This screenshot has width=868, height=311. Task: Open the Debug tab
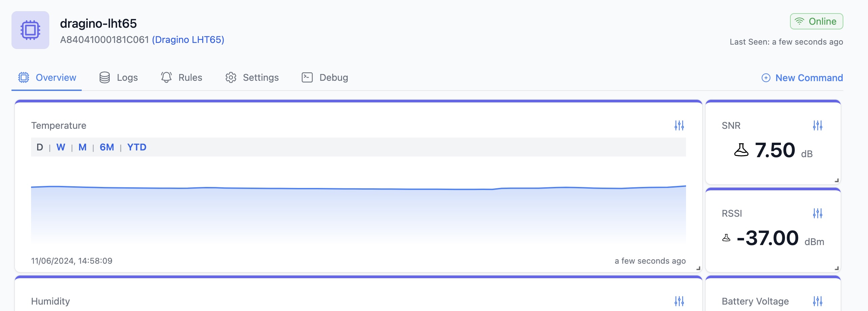[325, 78]
